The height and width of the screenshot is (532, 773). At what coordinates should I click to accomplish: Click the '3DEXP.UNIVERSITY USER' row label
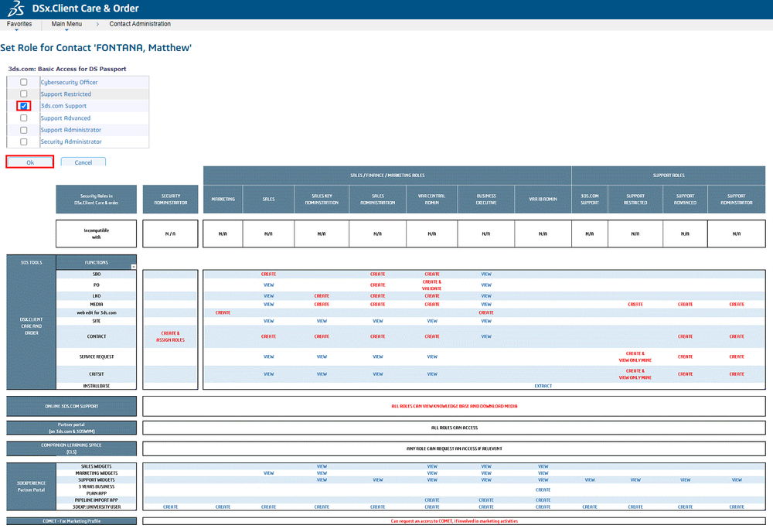pos(96,506)
